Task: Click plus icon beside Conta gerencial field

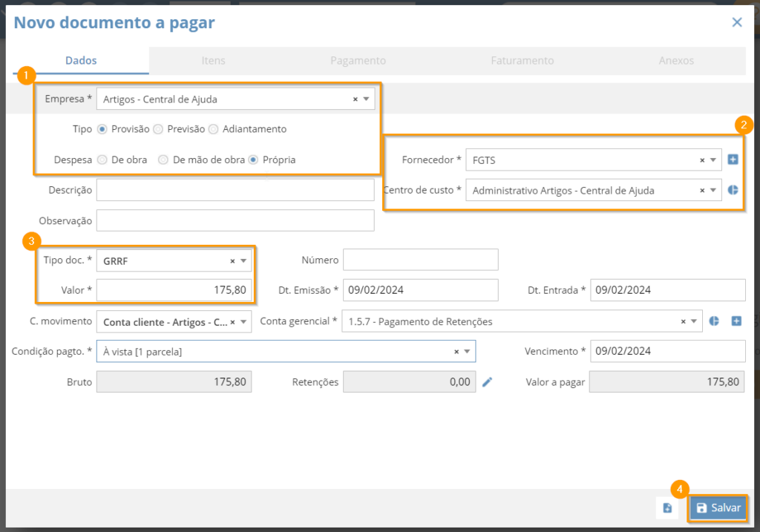Action: (x=736, y=321)
